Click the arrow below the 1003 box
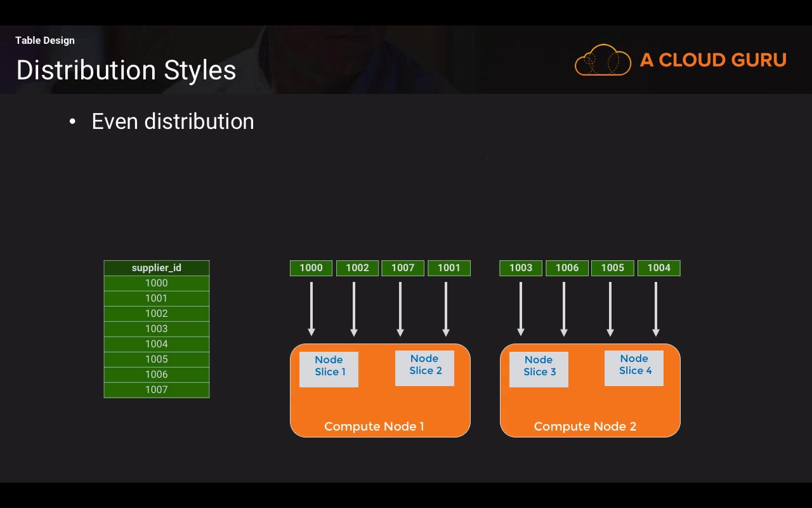Image resolution: width=812 pixels, height=508 pixels. pyautogui.click(x=521, y=309)
